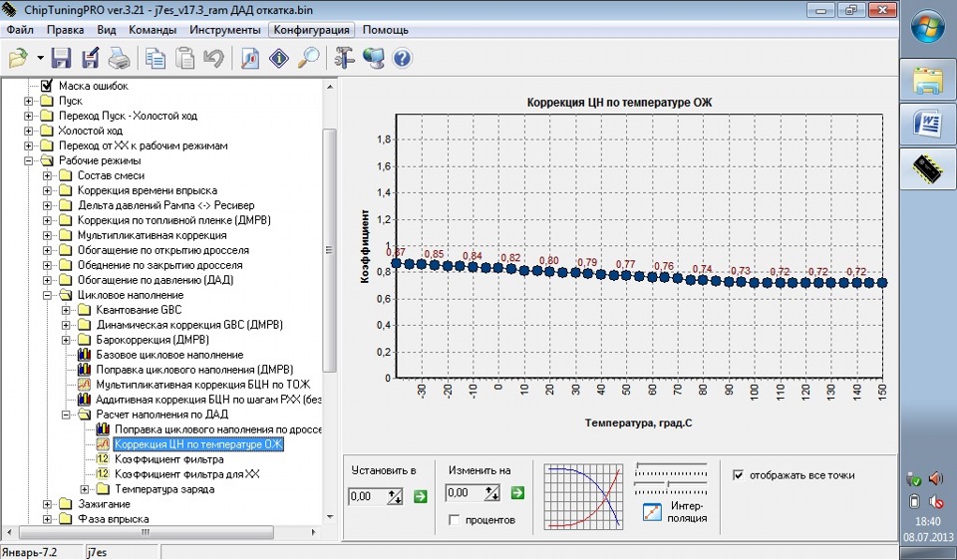957x560 pixels.
Task: Save the firmware with the floppy icon
Action: tap(61, 59)
